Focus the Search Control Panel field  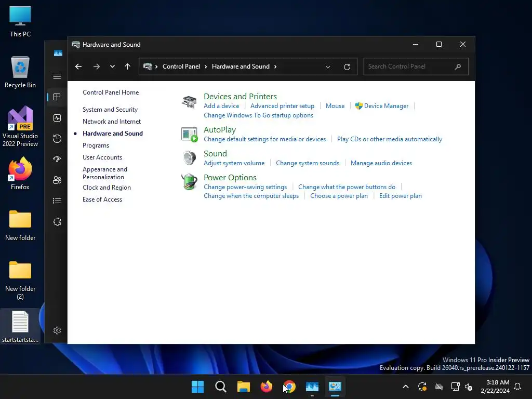coord(416,66)
